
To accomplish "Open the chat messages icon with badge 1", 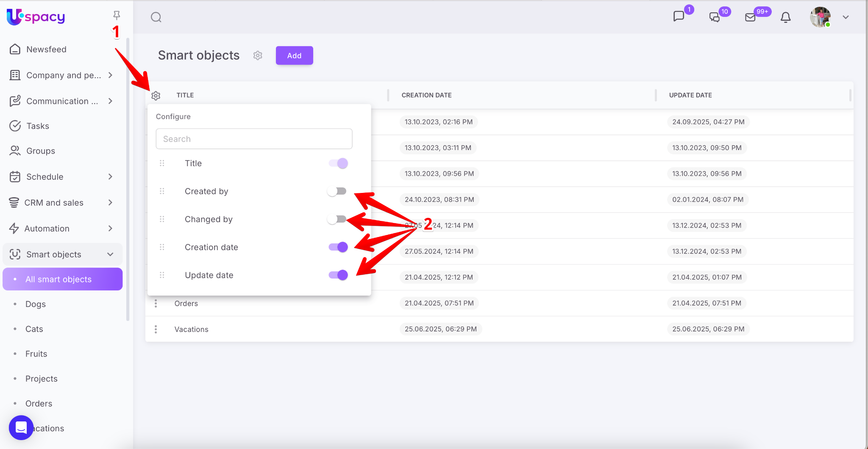I will (x=679, y=17).
